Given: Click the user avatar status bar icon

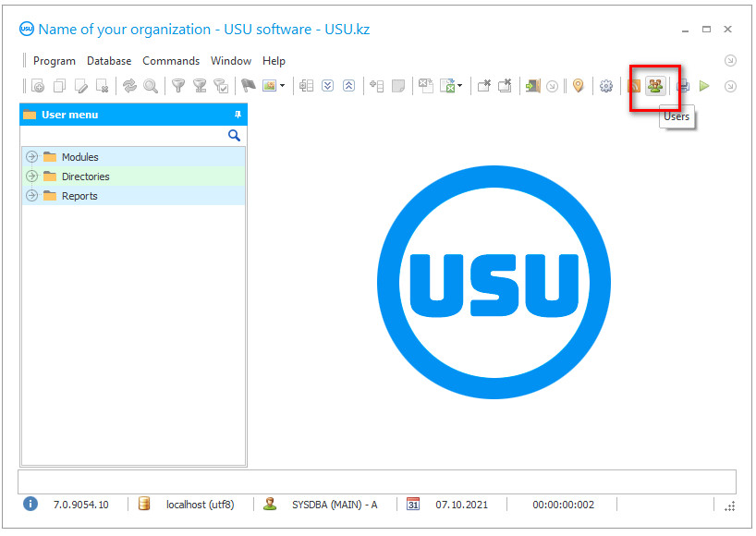Looking at the screenshot, I should pos(270,505).
